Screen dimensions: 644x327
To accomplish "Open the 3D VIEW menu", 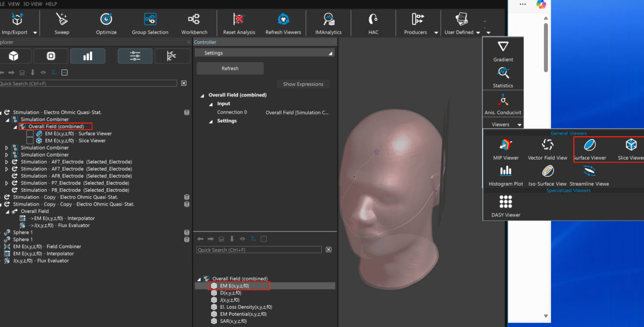I will (x=33, y=4).
